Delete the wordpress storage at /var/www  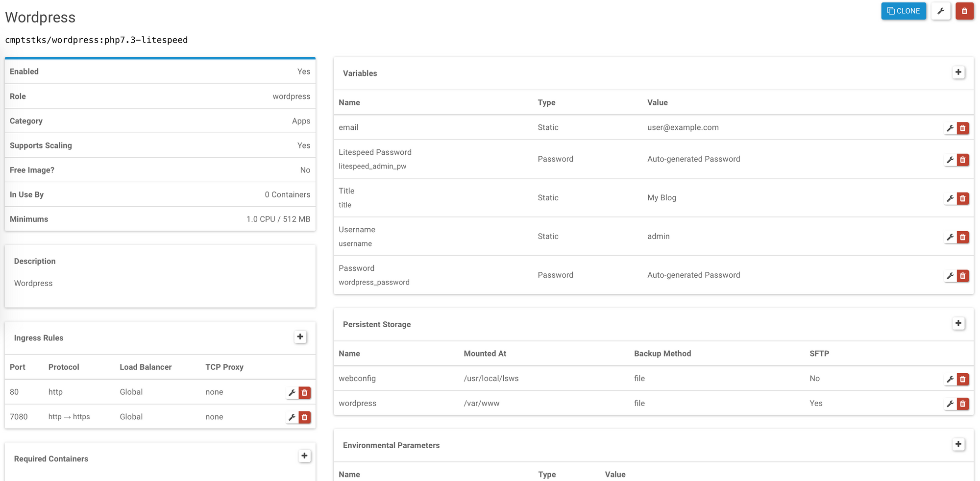(963, 404)
